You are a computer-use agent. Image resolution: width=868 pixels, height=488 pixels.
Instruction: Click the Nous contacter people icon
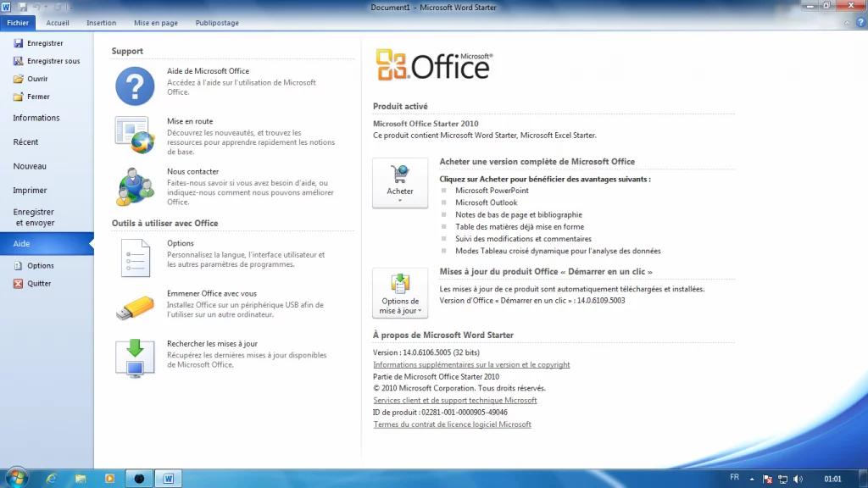135,186
